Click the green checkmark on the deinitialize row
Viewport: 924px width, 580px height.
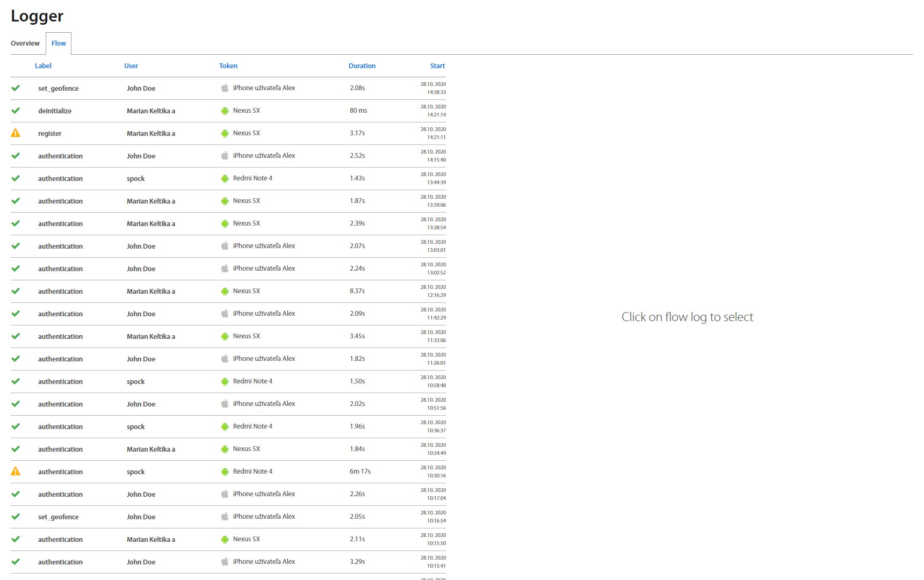point(16,111)
